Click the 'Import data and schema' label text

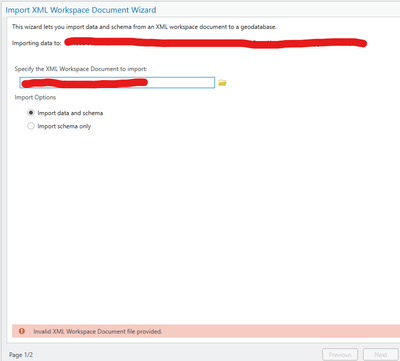tap(70, 113)
